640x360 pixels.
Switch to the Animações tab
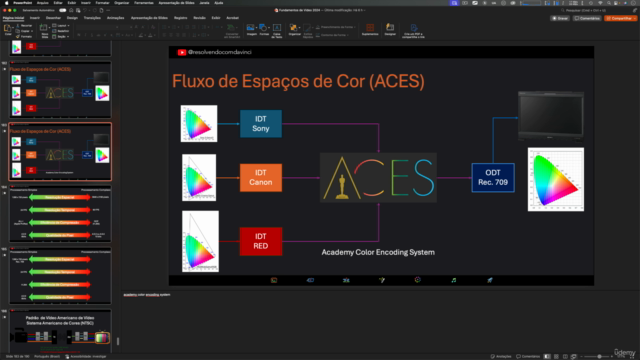(x=116, y=18)
